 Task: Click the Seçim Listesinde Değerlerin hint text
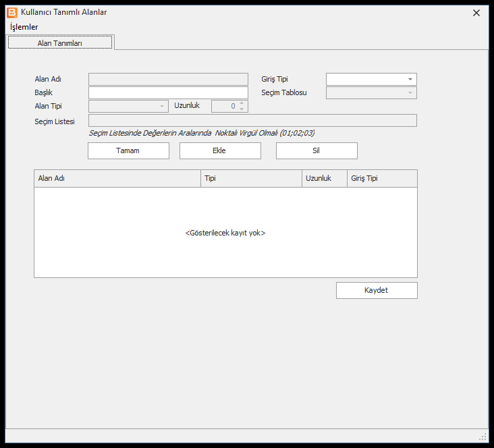click(x=202, y=133)
